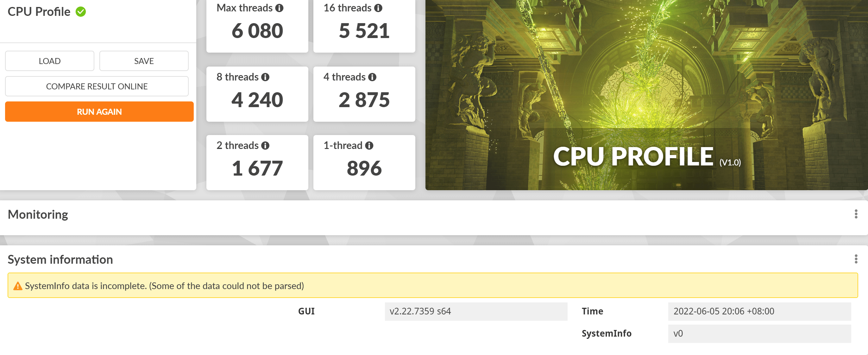
Task: Select the CPU PROFILE benchmark image
Action: coord(646,94)
